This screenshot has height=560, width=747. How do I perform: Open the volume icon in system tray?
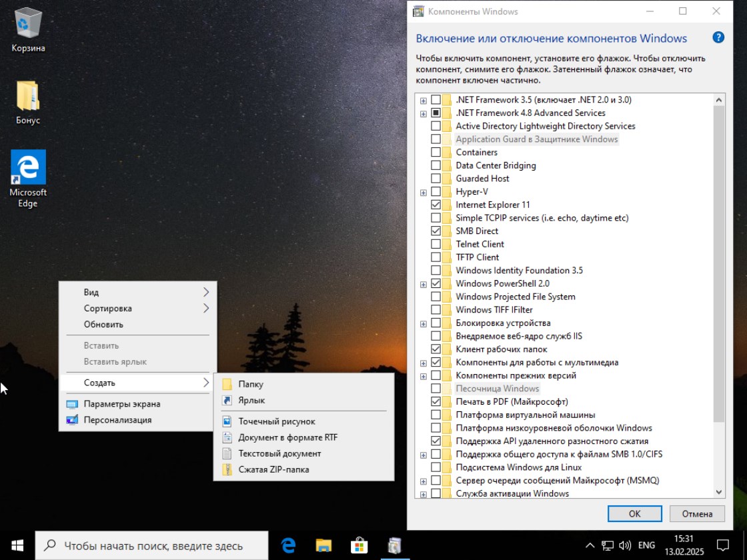625,545
